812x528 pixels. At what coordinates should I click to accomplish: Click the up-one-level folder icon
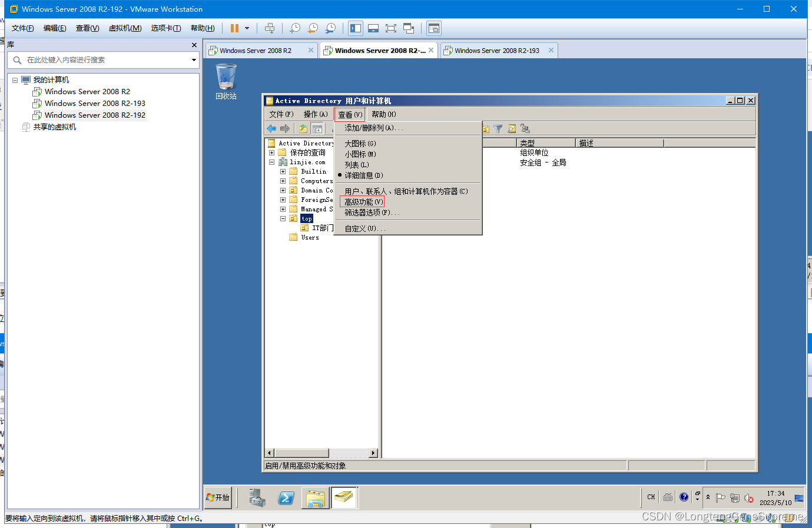[x=303, y=128]
